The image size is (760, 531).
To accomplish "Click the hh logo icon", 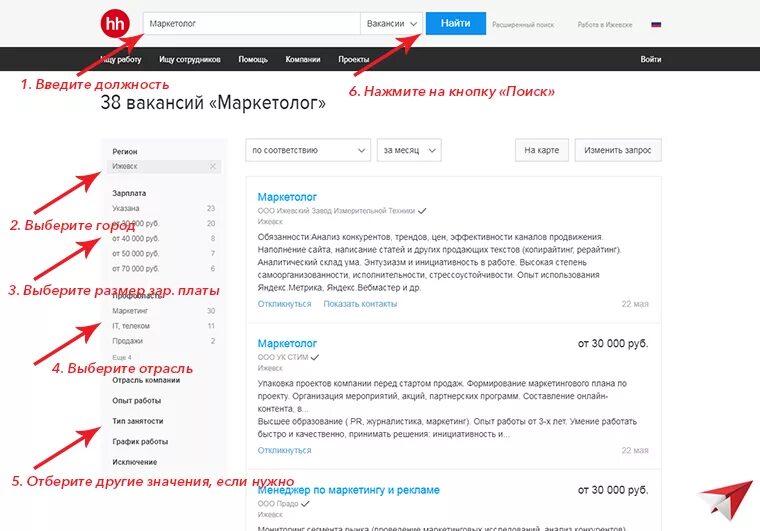I will click(115, 23).
